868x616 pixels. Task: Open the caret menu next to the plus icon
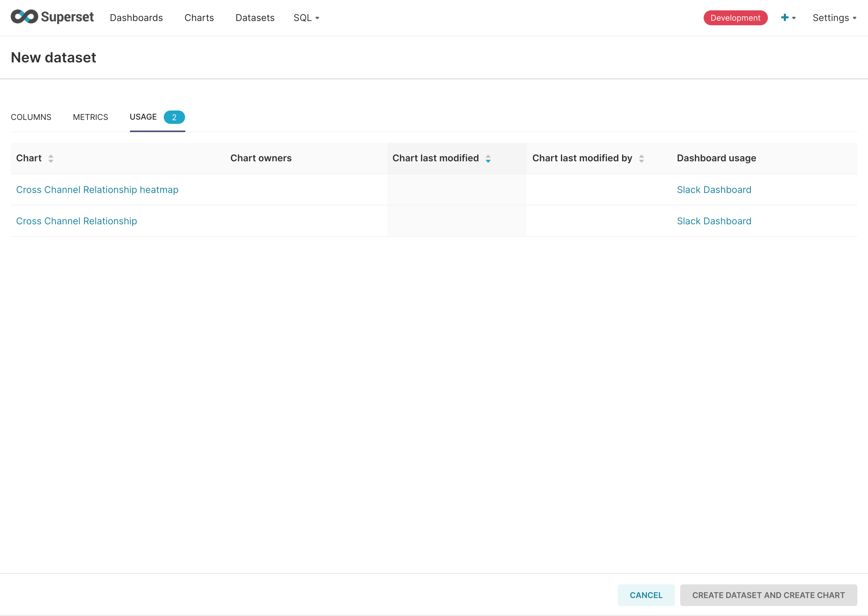tap(794, 18)
